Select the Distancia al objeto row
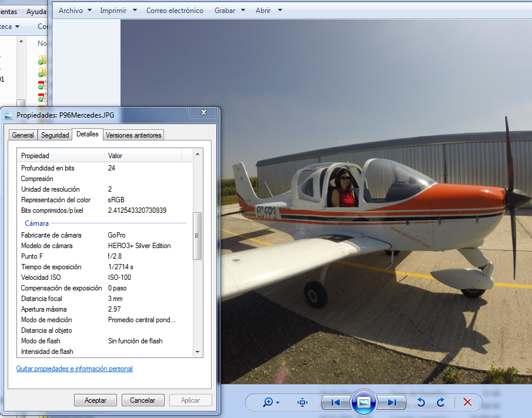 coord(105,330)
